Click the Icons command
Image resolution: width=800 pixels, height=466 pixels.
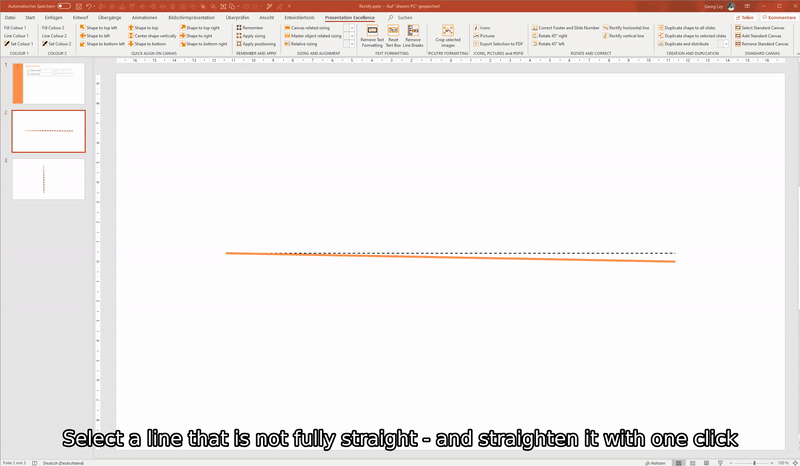click(482, 28)
